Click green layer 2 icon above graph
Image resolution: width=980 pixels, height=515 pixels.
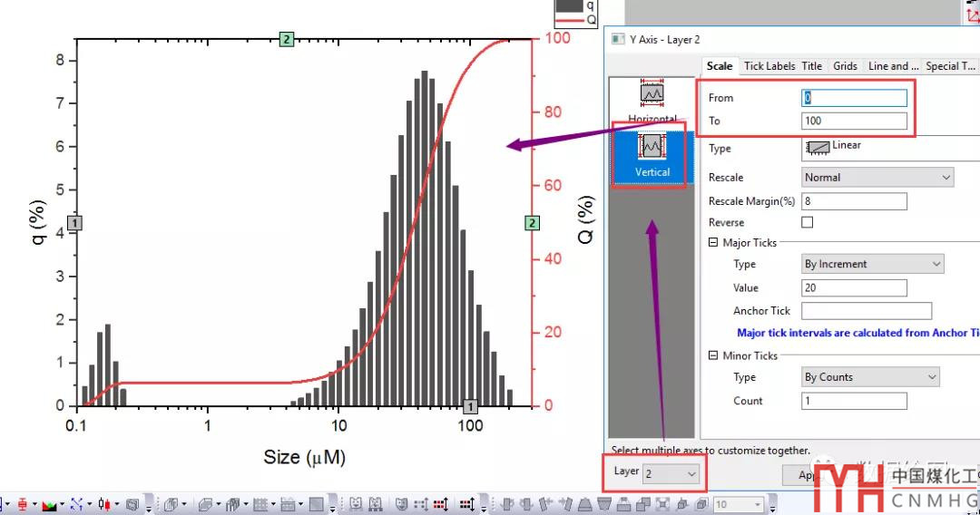[286, 39]
